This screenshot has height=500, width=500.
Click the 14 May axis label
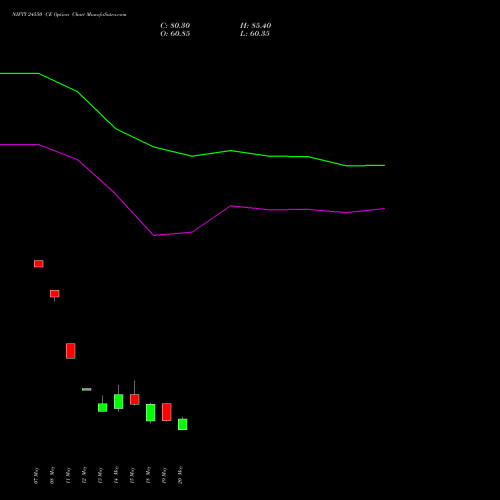[116, 475]
